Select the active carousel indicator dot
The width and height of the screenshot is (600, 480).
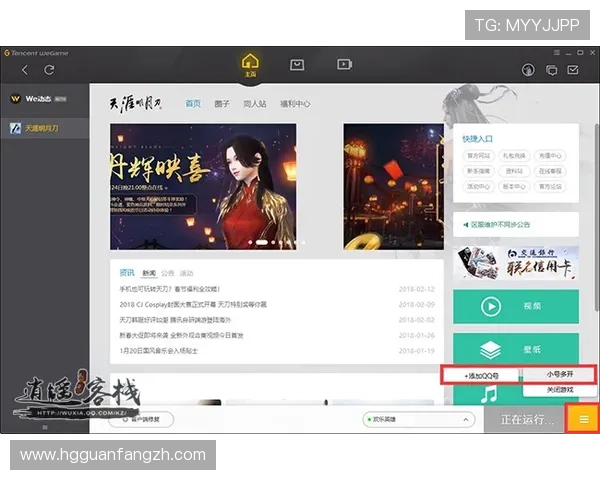click(262, 242)
